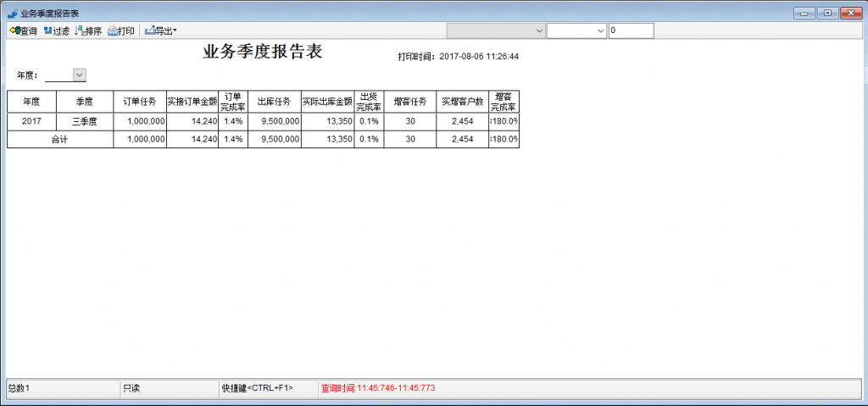
Task: Click the 出库任务 column header
Action: click(274, 102)
